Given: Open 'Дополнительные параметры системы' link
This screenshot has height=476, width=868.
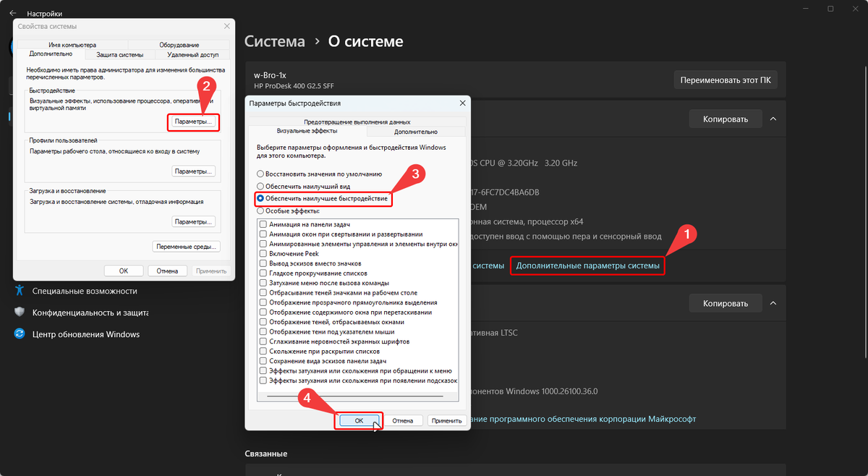Looking at the screenshot, I should pyautogui.click(x=588, y=266).
